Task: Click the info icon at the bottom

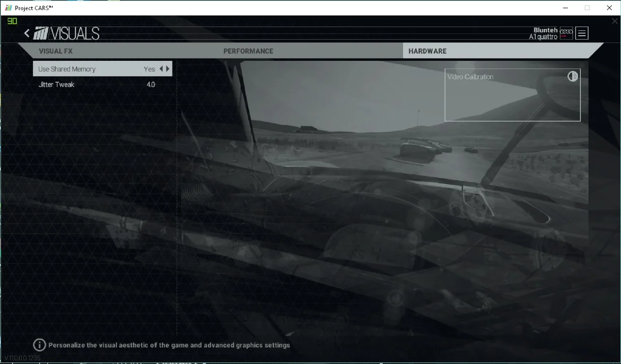Action: click(x=40, y=345)
